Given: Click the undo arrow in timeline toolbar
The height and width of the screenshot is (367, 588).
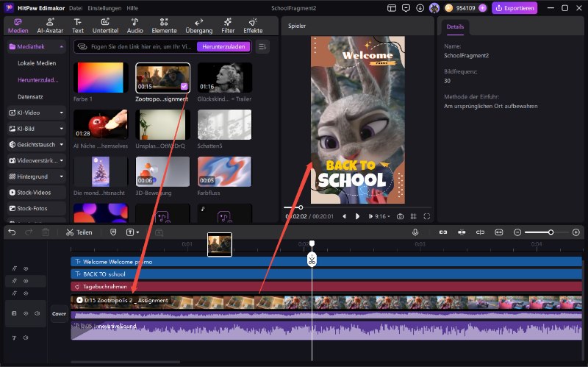Looking at the screenshot, I should coord(12,232).
